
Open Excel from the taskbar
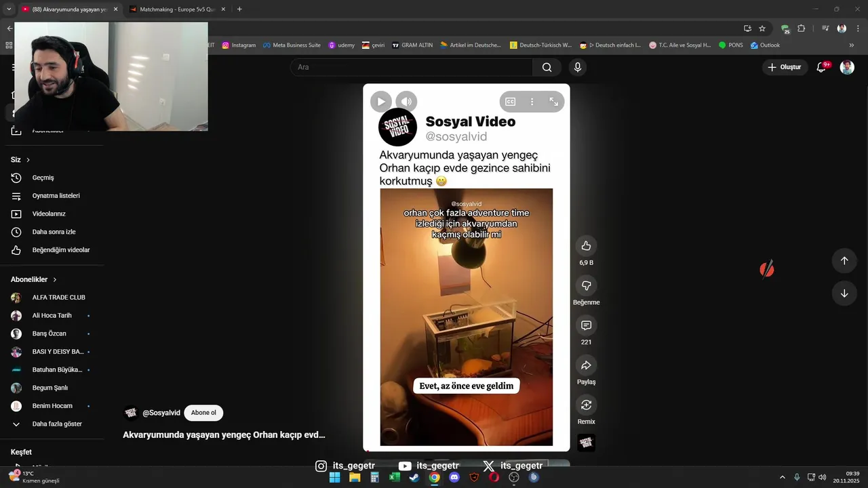click(394, 477)
